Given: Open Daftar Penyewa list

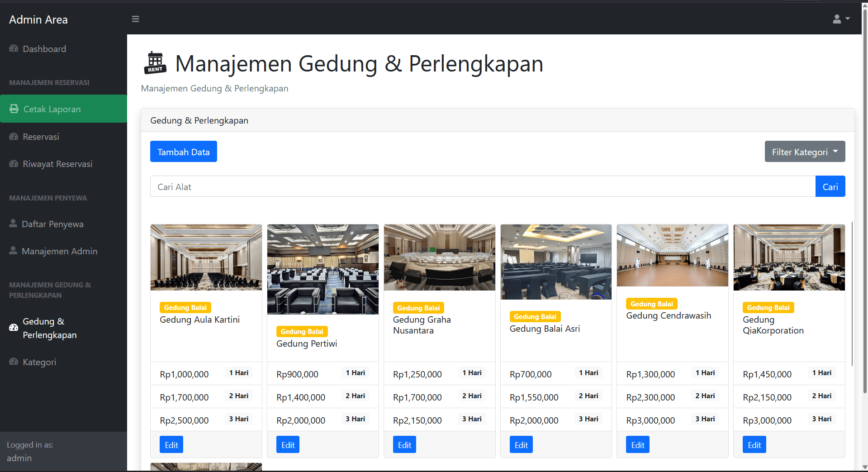Looking at the screenshot, I should click(63, 224).
